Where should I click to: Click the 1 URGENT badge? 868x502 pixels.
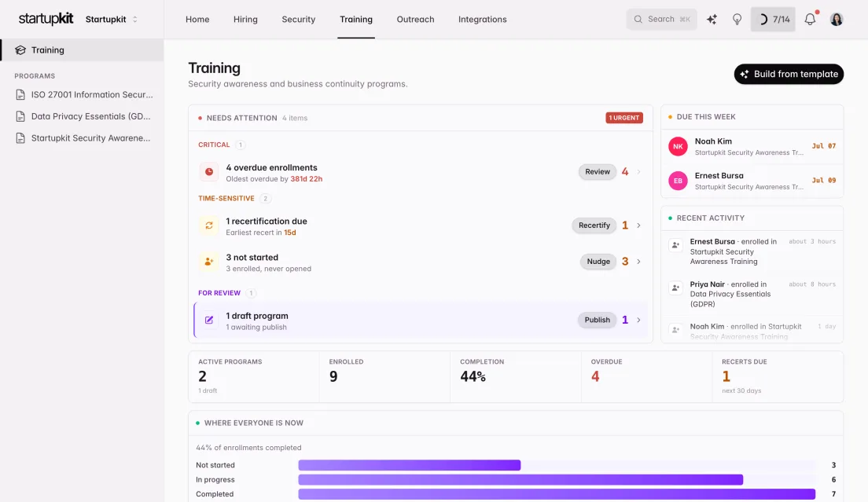[624, 118]
